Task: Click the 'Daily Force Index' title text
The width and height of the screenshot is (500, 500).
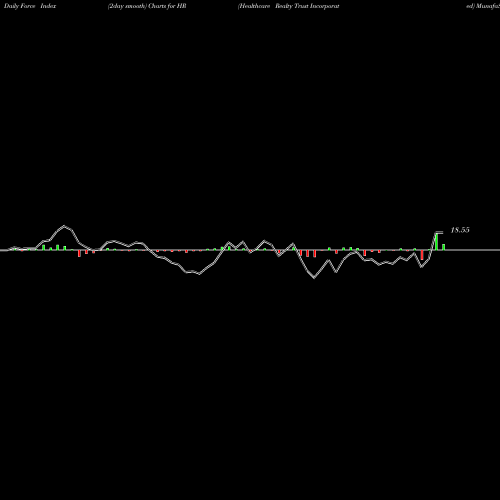Action: pyautogui.click(x=30, y=6)
